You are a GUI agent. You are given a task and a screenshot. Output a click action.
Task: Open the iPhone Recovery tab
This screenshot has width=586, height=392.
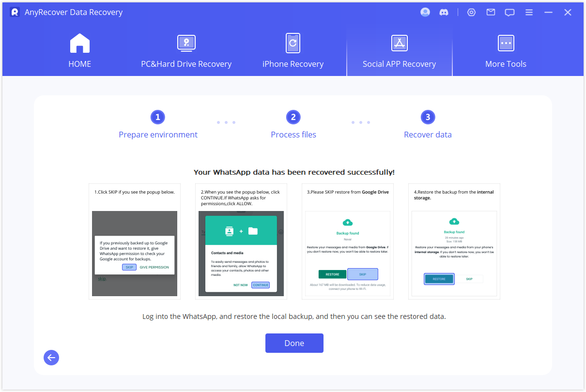pos(293,51)
